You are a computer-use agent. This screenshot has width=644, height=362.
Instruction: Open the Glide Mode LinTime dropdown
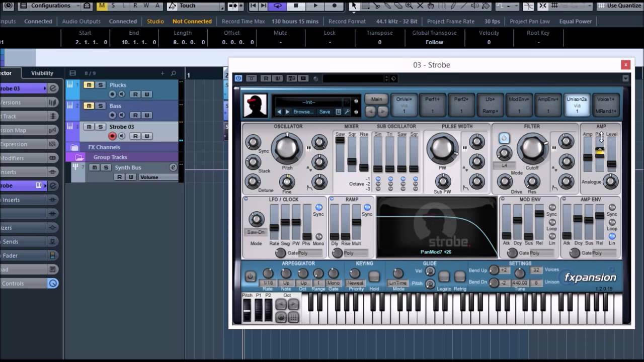(398, 283)
